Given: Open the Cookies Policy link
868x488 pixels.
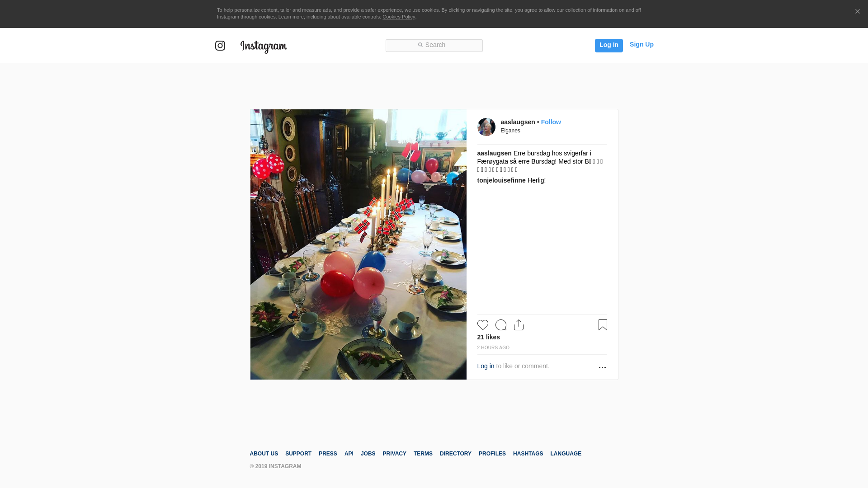Looking at the screenshot, I should [x=398, y=17].
